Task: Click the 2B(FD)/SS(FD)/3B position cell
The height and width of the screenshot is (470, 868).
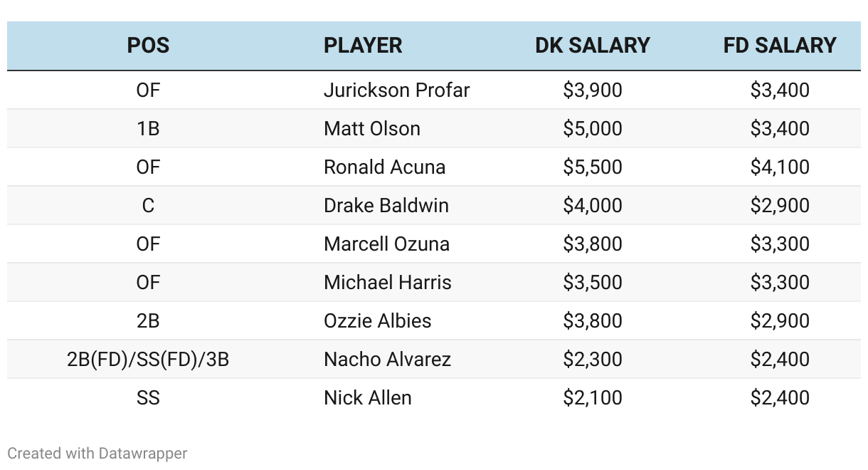Action: click(148, 360)
